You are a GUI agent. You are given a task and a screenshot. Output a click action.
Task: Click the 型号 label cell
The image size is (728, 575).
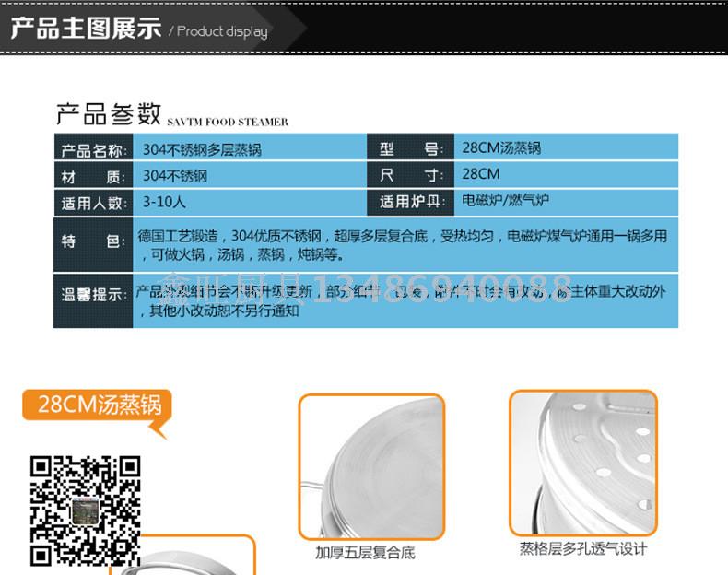[411, 149]
